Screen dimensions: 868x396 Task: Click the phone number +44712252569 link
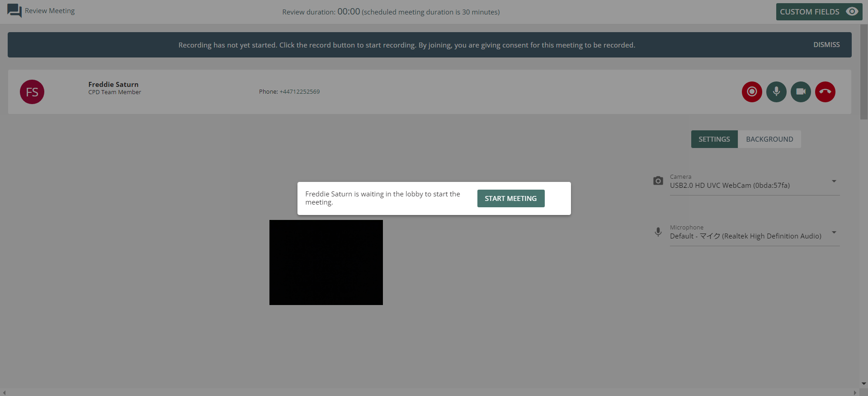click(299, 92)
